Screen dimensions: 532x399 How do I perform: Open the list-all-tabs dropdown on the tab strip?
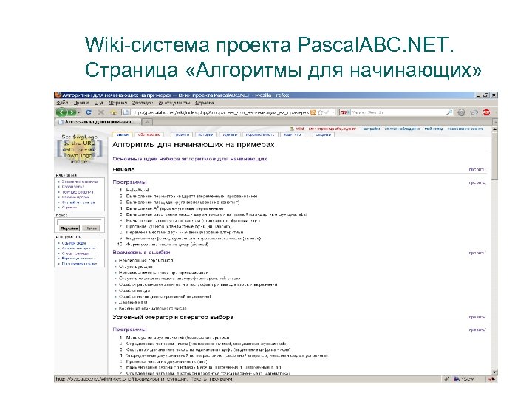[x=495, y=122]
